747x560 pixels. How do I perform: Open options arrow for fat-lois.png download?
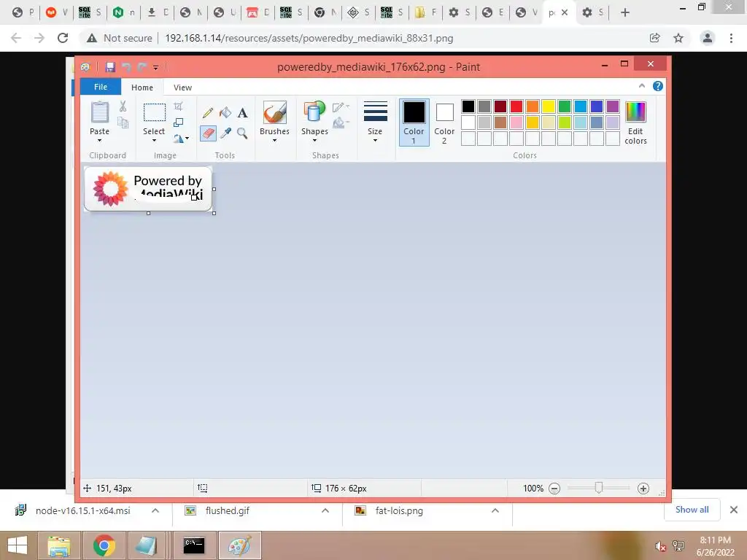[495, 510]
